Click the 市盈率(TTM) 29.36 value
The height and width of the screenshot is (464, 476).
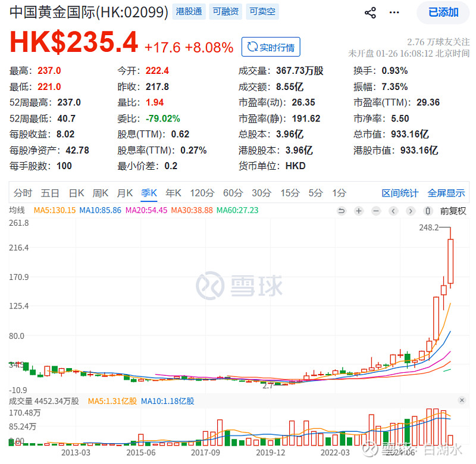(x=428, y=102)
